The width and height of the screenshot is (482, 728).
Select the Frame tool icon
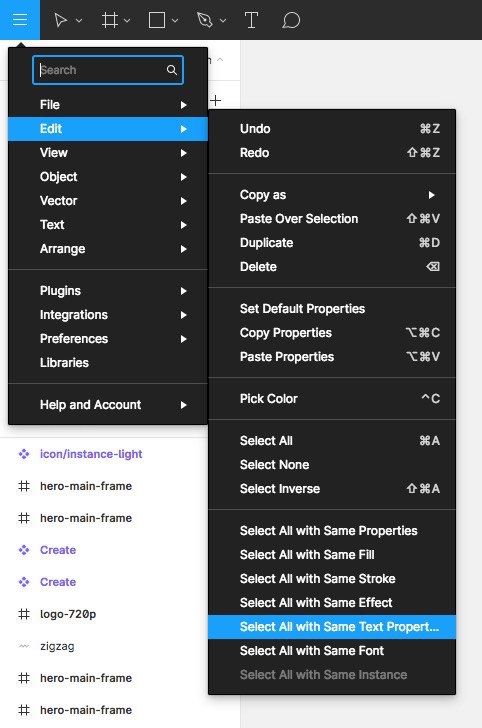[110, 20]
